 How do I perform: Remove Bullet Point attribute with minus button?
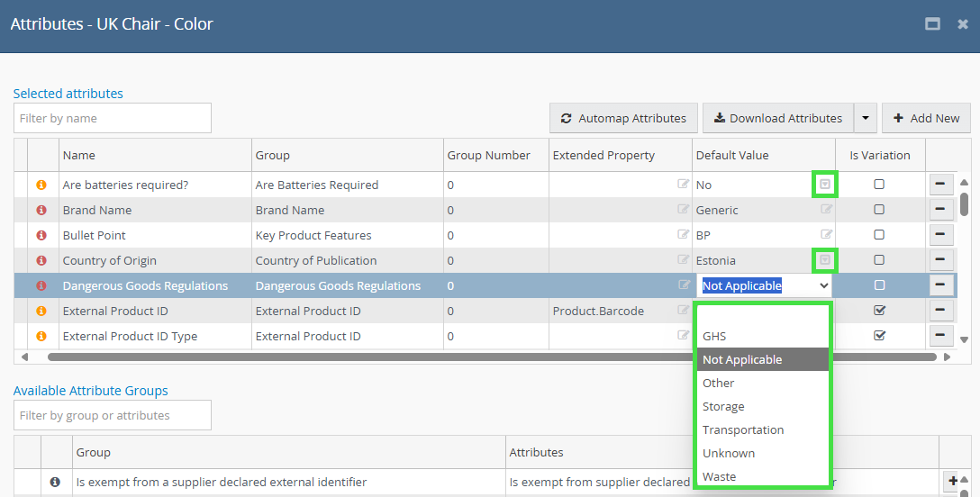point(940,235)
